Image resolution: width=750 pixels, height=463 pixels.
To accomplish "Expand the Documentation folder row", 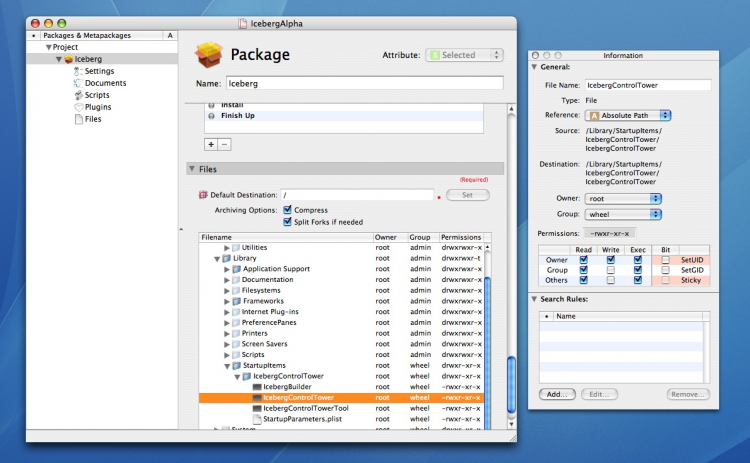I will tap(227, 280).
